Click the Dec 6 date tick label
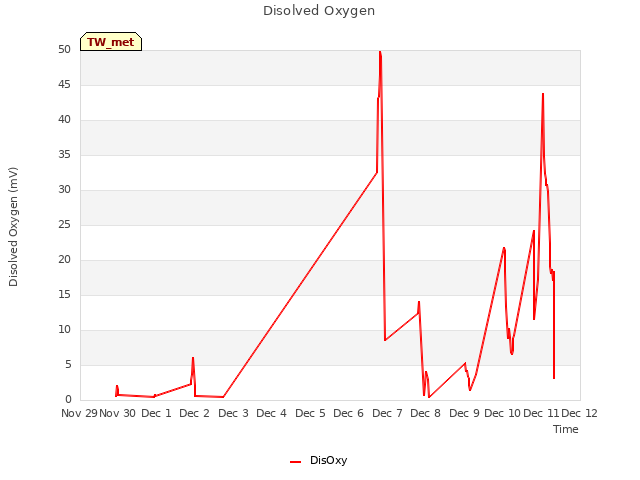 point(348,413)
